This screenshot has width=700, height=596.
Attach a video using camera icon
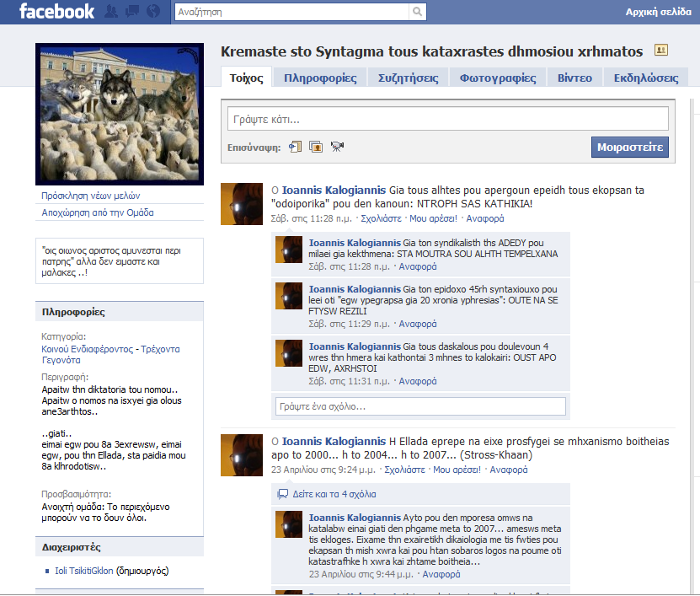pyautogui.click(x=337, y=147)
